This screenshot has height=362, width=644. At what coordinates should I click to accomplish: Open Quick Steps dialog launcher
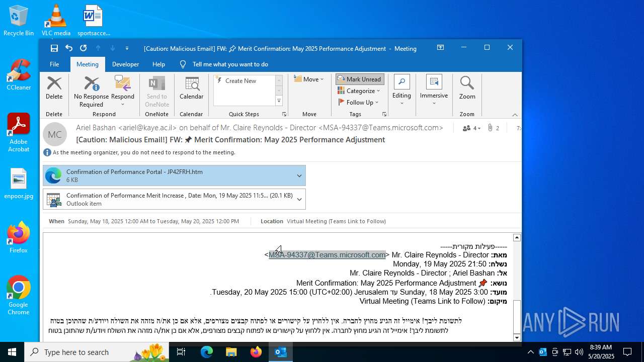[x=284, y=115]
